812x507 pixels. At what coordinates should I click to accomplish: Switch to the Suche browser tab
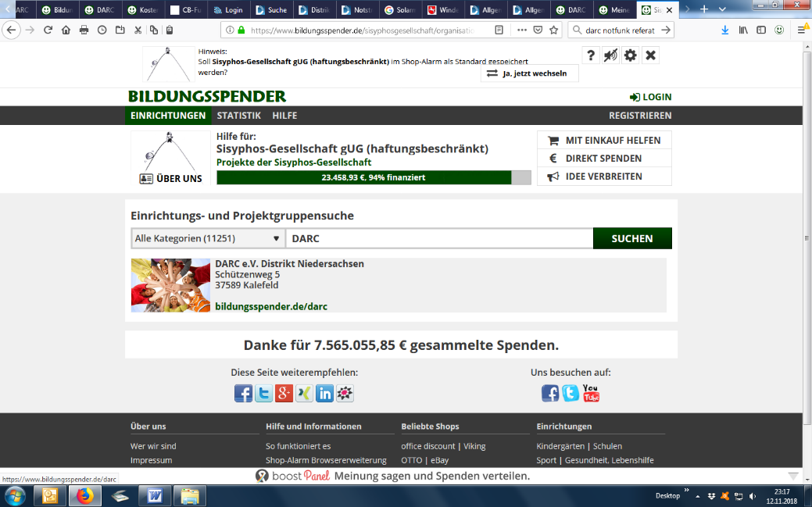(x=271, y=10)
